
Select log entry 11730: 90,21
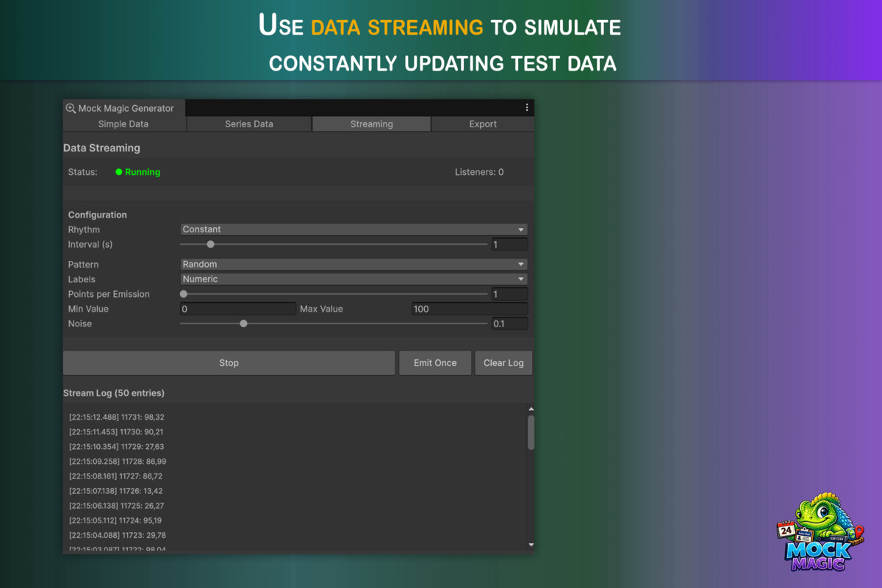point(116,431)
